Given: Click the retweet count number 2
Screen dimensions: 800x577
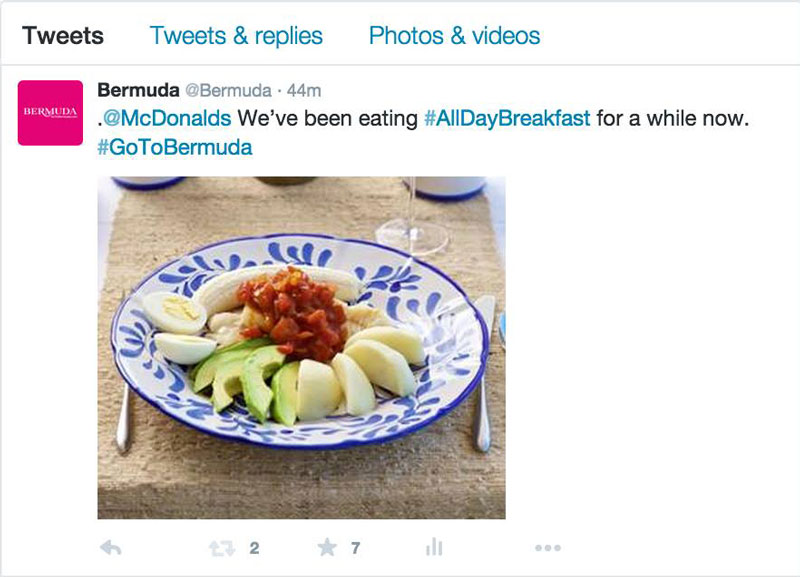Looking at the screenshot, I should click(x=254, y=548).
